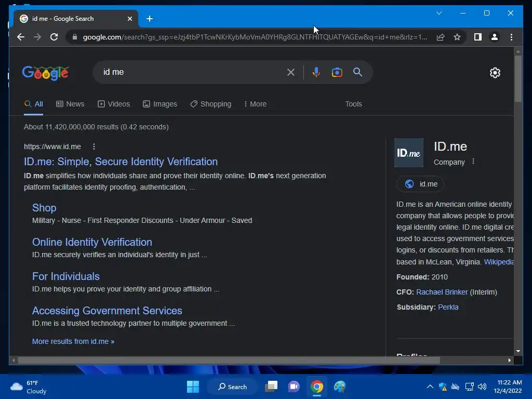The image size is (532, 399).
Task: Click Windows Security tray icon with warning
Action: (443, 387)
